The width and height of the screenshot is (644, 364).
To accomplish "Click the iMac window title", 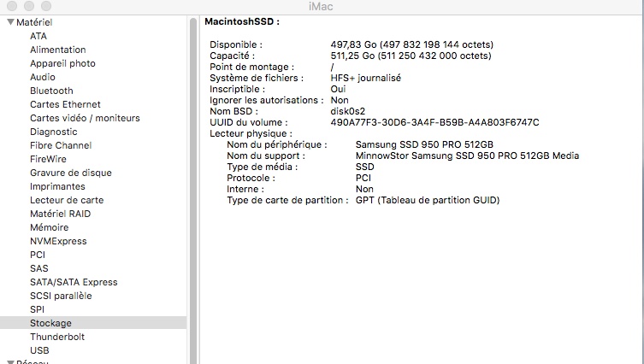I will click(x=321, y=7).
